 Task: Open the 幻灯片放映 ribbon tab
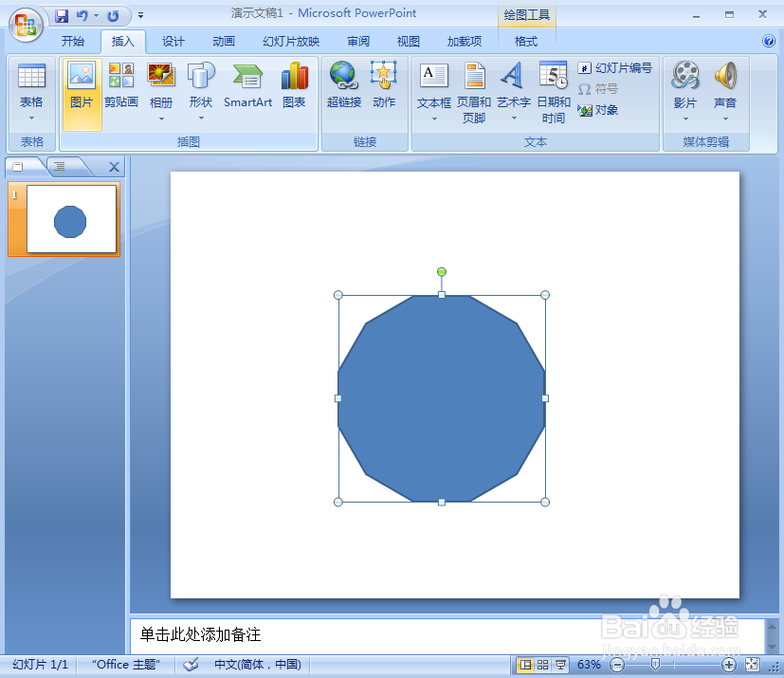[291, 42]
